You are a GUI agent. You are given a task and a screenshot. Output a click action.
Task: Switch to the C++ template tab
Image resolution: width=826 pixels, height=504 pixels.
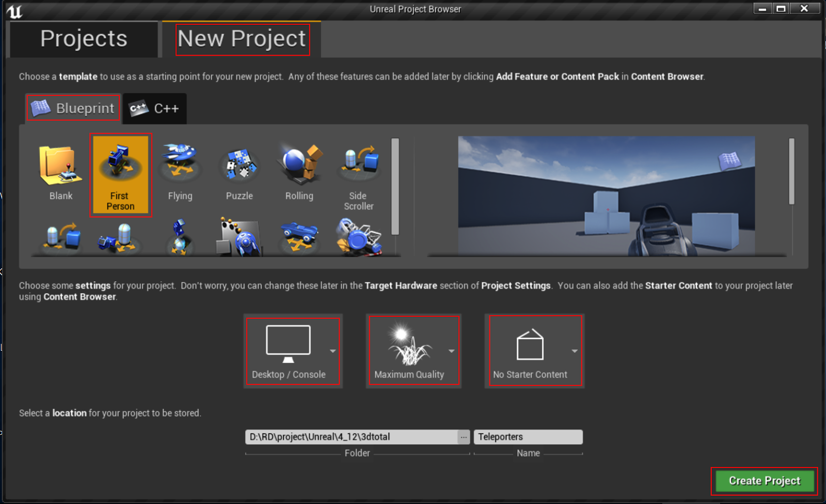[x=154, y=108]
